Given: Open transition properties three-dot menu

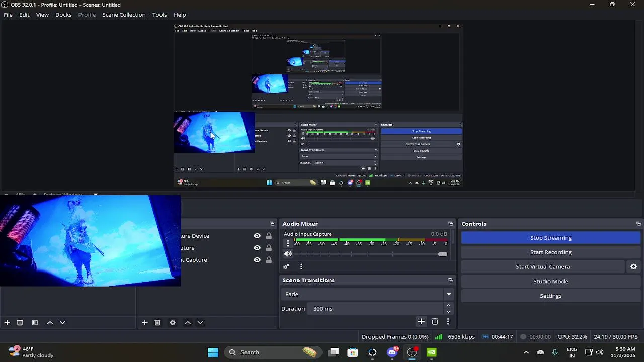Looking at the screenshot, I should coord(448,321).
